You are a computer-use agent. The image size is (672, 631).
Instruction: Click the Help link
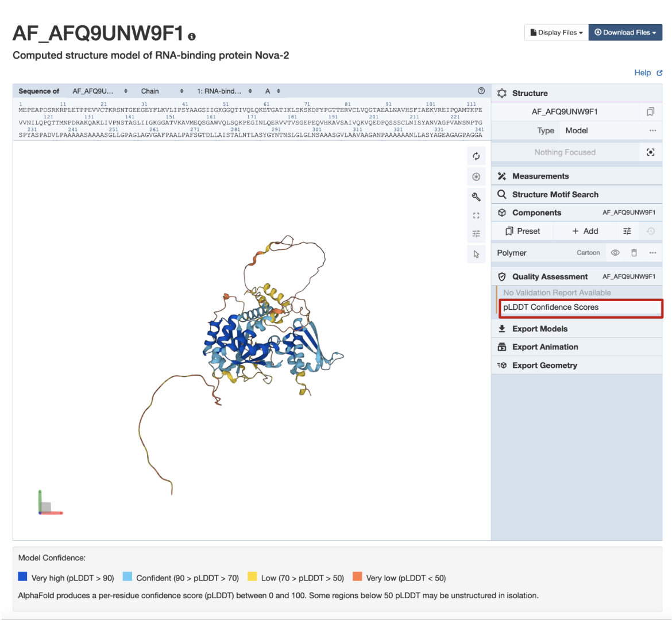tap(643, 73)
